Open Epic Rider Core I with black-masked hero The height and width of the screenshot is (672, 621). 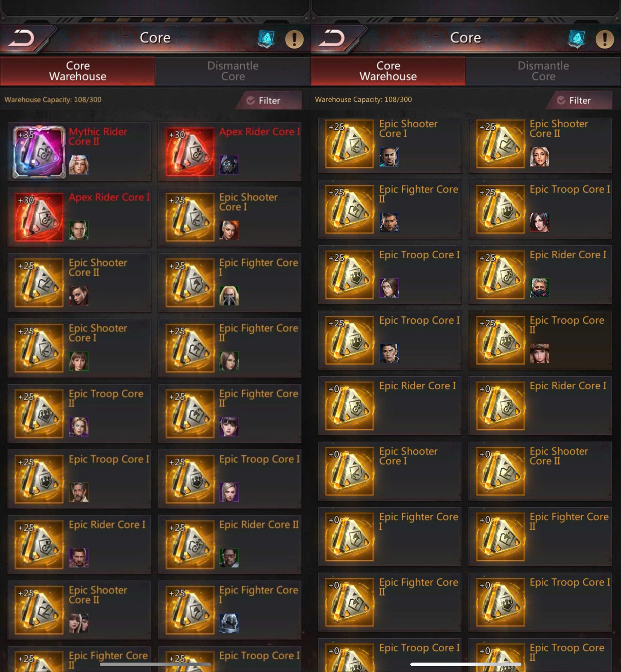(x=540, y=274)
